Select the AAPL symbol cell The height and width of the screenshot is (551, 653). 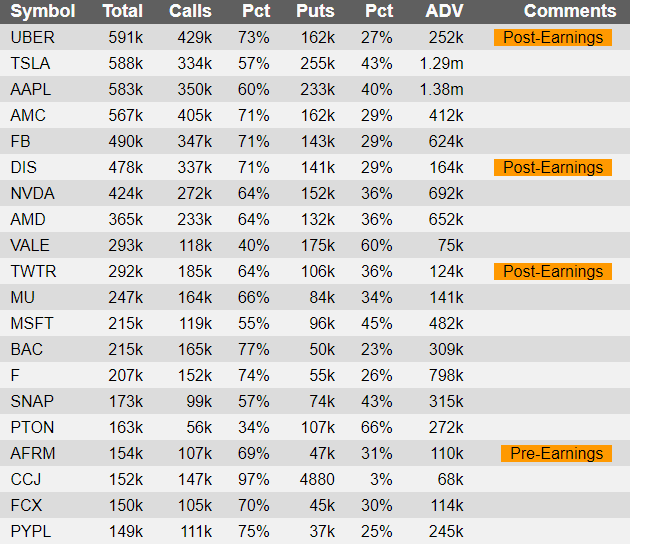(30, 90)
